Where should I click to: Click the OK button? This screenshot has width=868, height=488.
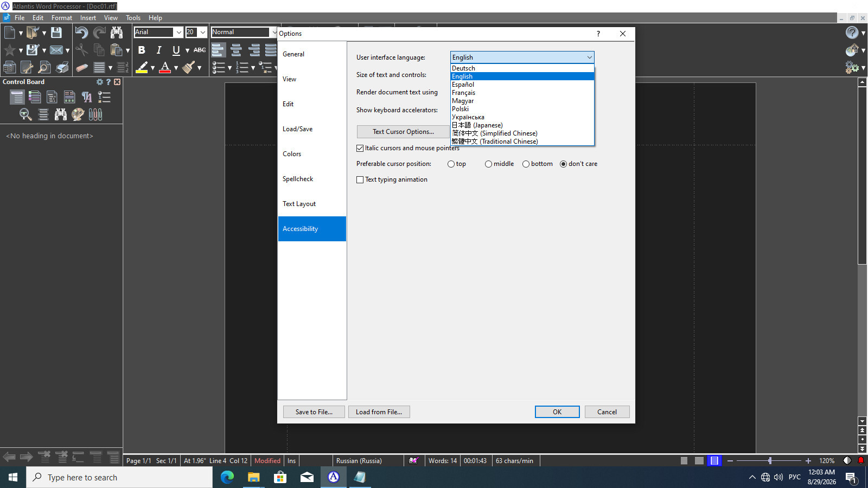pos(557,412)
